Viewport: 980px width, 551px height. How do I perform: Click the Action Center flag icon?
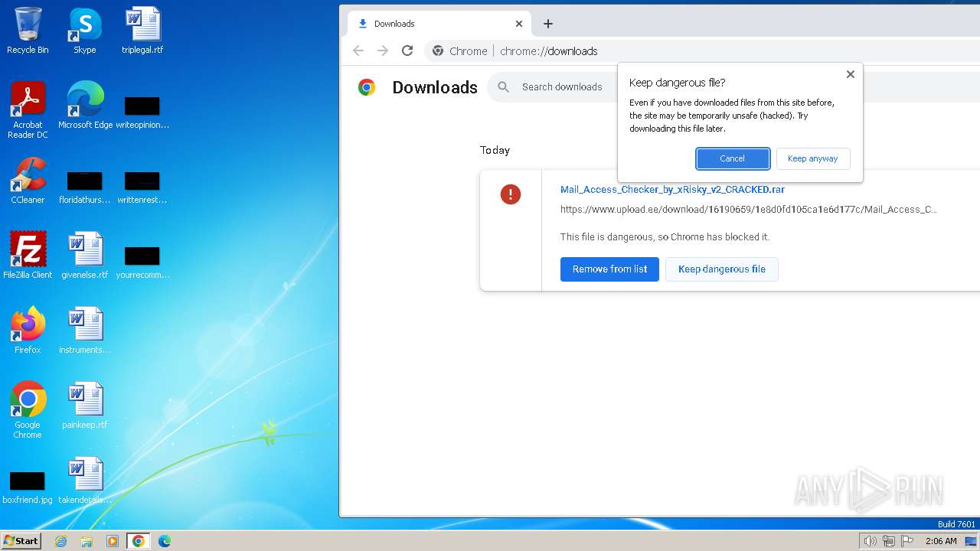907,541
